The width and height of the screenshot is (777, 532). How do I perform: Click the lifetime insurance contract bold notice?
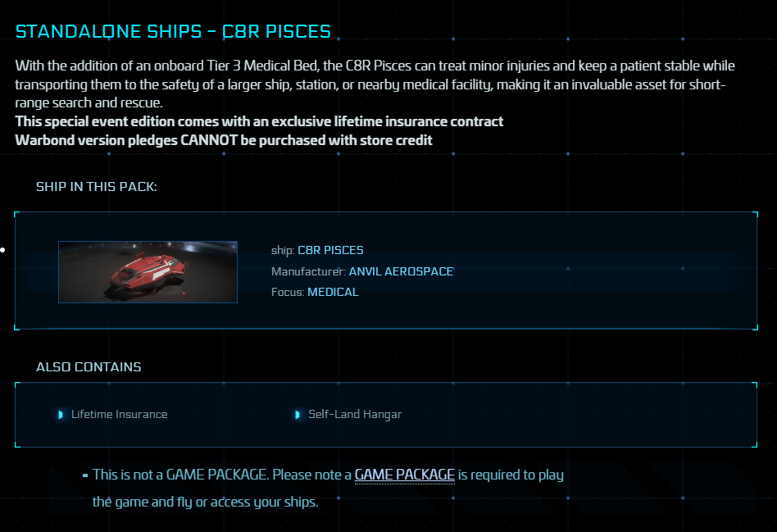(x=259, y=121)
